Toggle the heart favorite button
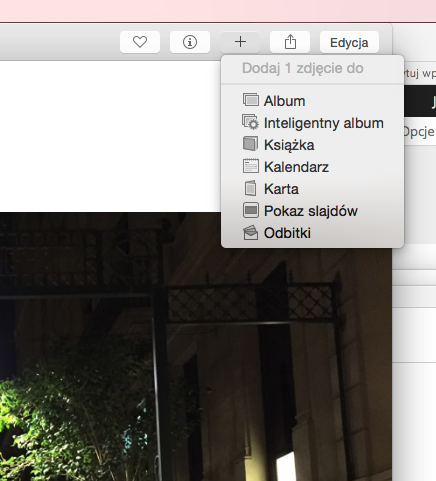436x481 pixels. (x=140, y=42)
